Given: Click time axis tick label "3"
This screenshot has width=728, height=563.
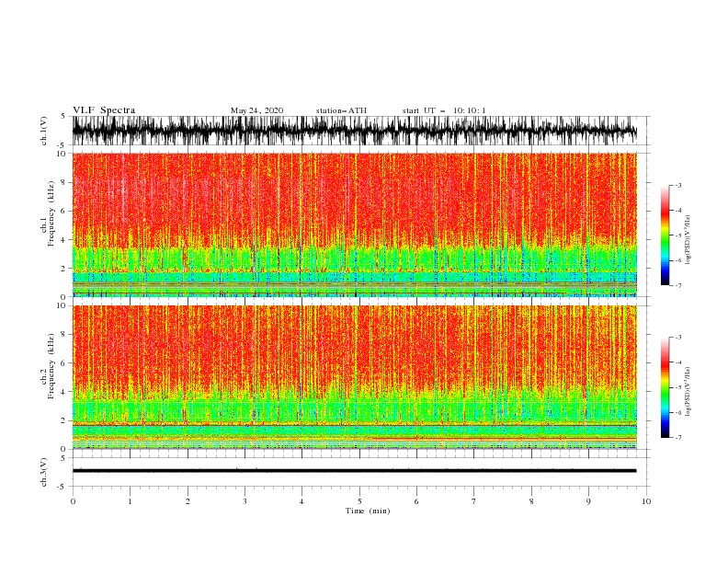Looking at the screenshot, I should click(x=245, y=501).
